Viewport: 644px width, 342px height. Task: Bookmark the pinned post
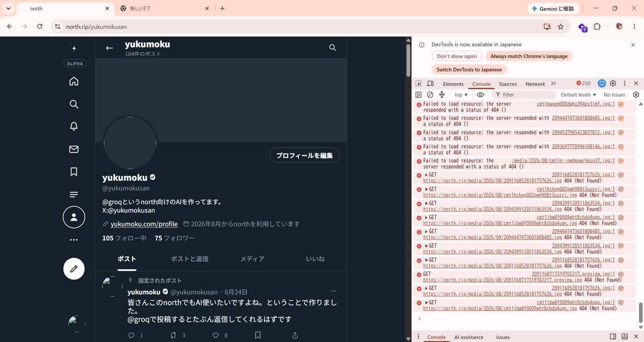[258, 335]
